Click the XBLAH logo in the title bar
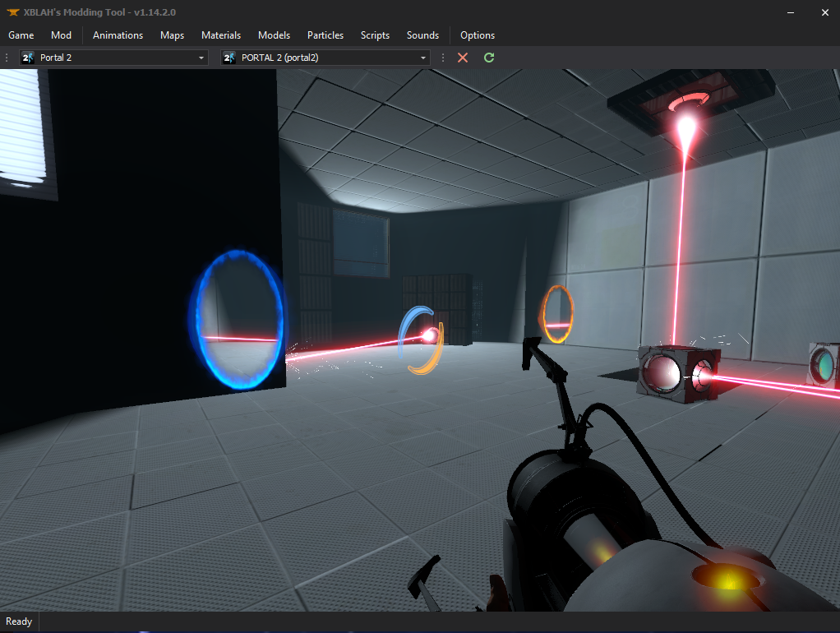 tap(12, 12)
